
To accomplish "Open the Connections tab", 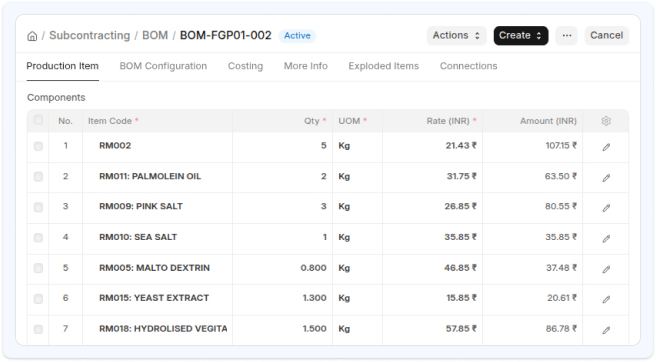I will (x=469, y=66).
